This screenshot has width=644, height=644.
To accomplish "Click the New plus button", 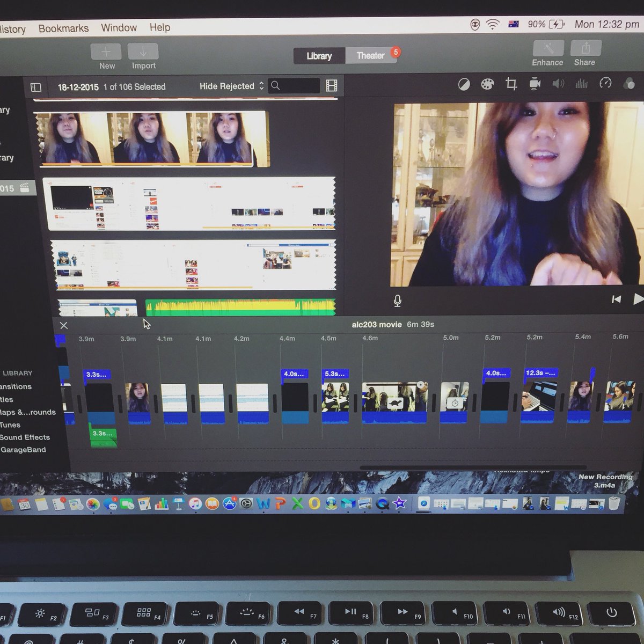I will coord(106,52).
